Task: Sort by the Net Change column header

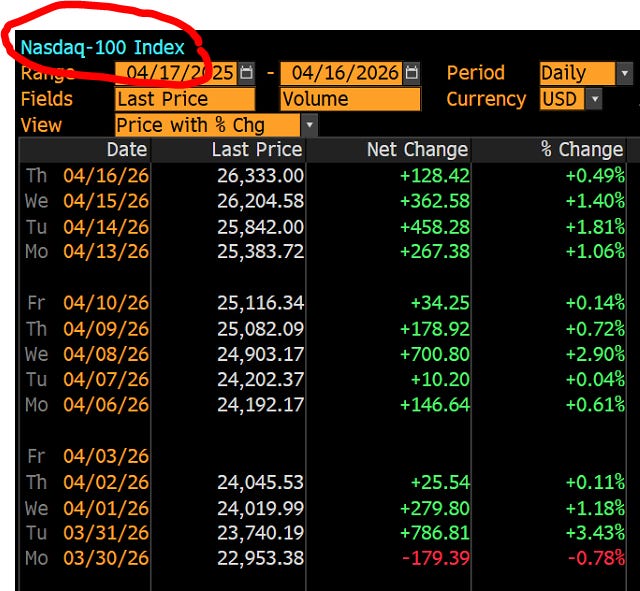Action: (389, 150)
